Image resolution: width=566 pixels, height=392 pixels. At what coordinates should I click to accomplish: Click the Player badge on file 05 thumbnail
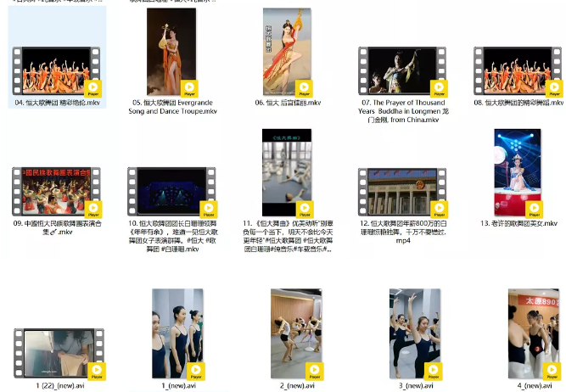(189, 89)
